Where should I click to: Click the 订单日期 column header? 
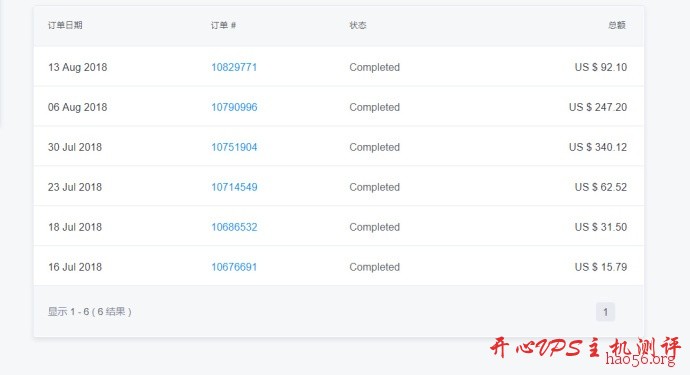[x=65, y=25]
